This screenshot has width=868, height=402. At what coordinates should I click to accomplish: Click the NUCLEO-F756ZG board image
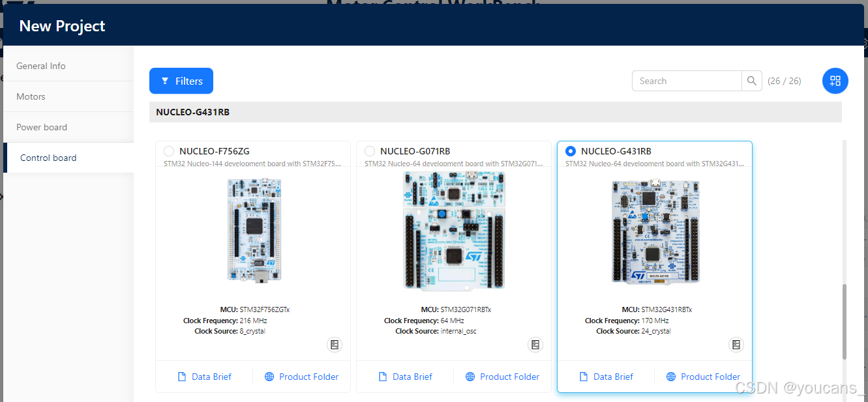click(254, 231)
